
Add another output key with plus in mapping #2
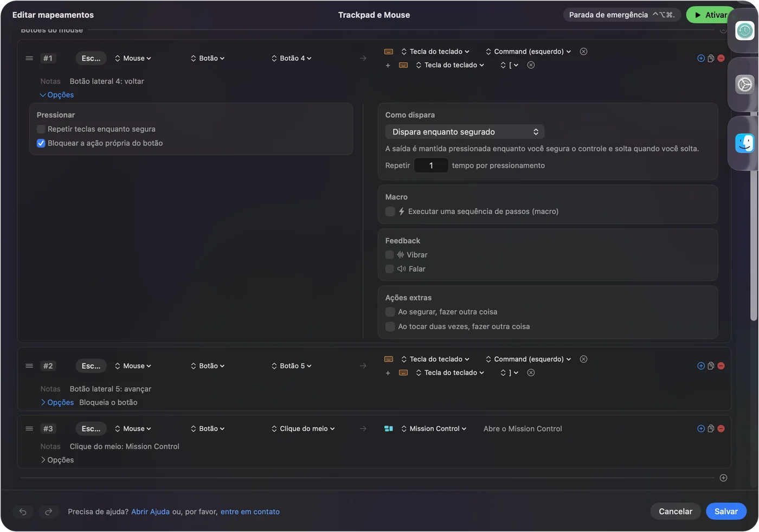click(x=388, y=373)
